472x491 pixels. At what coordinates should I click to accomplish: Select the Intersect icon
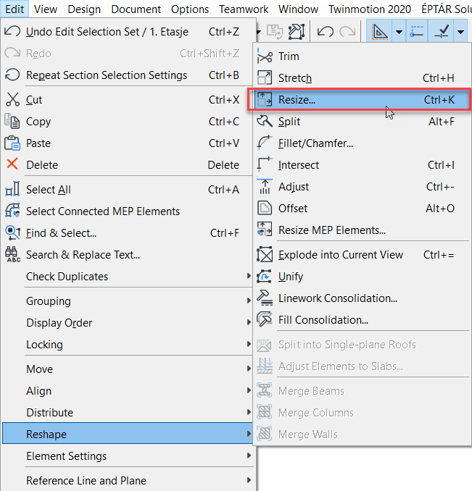click(x=265, y=165)
